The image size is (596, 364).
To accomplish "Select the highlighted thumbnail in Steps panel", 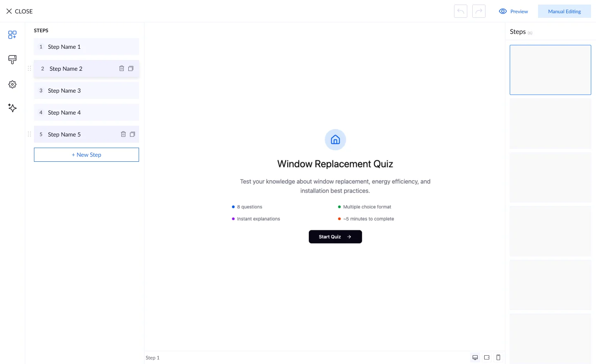I will point(550,70).
